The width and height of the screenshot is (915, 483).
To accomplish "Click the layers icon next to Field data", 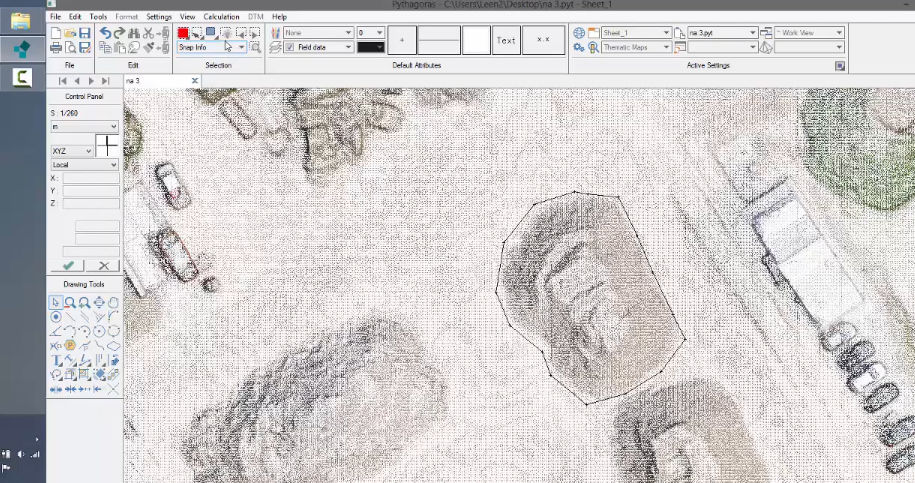I will point(275,47).
